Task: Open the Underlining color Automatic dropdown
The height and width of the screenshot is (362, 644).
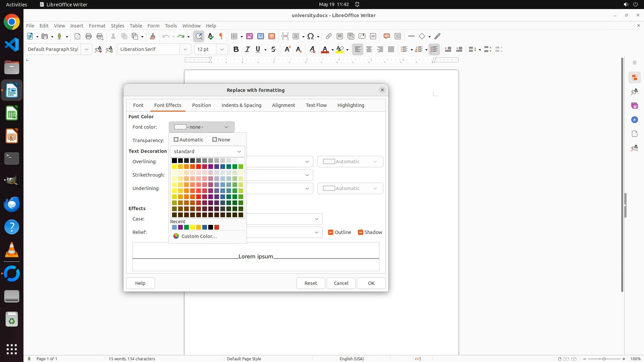Action: (x=350, y=188)
